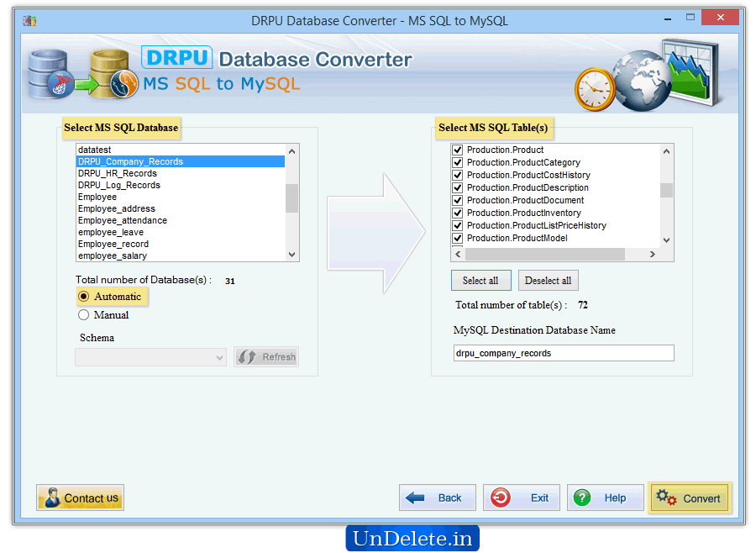Select employee_leave database
This screenshot has width=756, height=553.
(181, 232)
